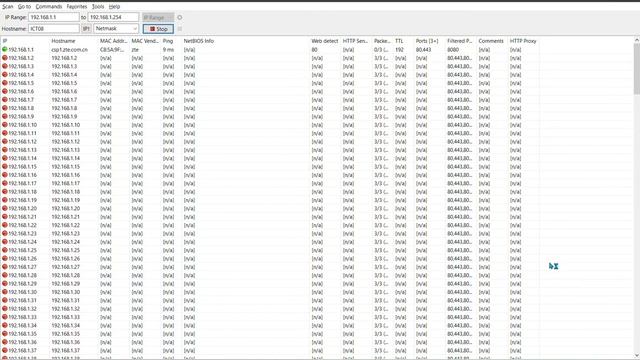This screenshot has height=360, width=640.
Task: Select hostname cell 192.168.1.25
Action: point(65,250)
